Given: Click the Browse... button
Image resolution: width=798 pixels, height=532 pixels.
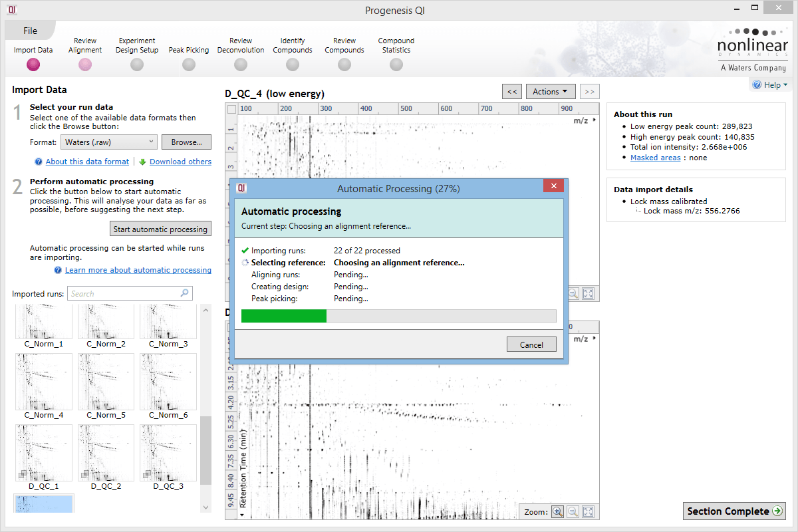Looking at the screenshot, I should coord(186,142).
